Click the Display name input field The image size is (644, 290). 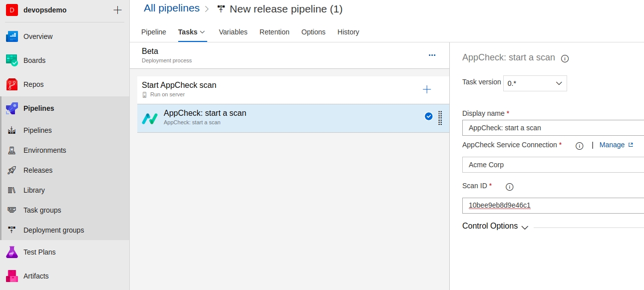click(x=549, y=128)
